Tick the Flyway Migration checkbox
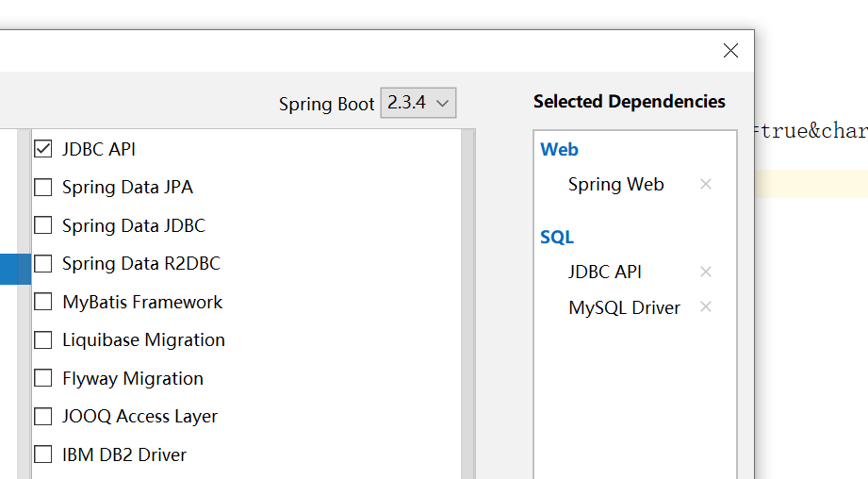The width and height of the screenshot is (868, 479). pyautogui.click(x=42, y=378)
